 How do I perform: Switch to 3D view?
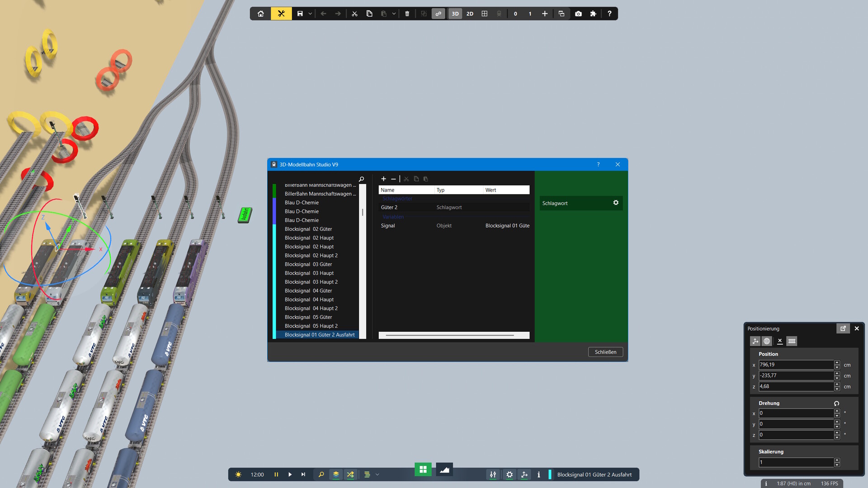coord(455,14)
